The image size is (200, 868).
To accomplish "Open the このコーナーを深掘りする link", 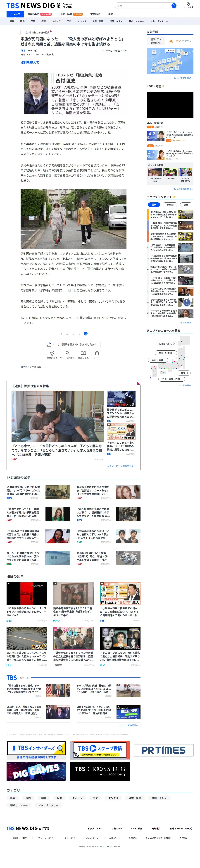I will (x=121, y=466).
